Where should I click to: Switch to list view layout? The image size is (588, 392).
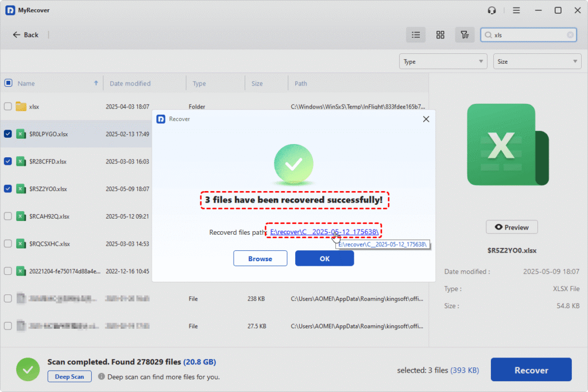pos(416,35)
